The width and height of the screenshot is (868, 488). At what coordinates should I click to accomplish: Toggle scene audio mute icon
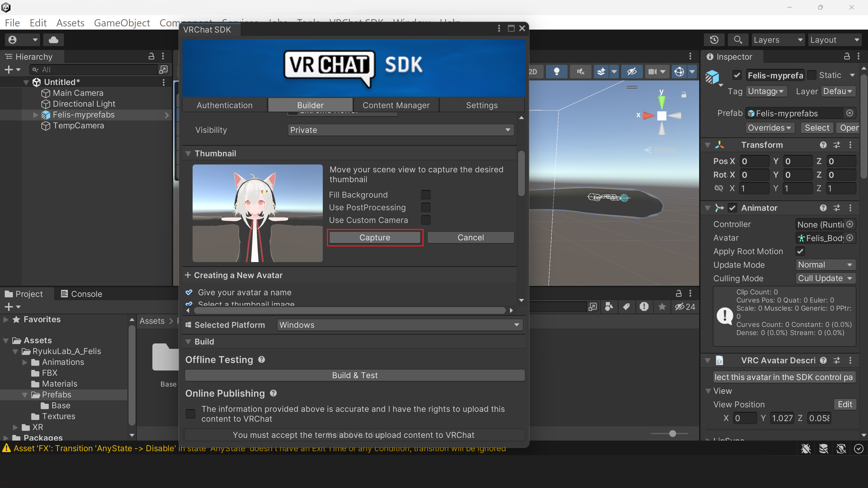580,71
